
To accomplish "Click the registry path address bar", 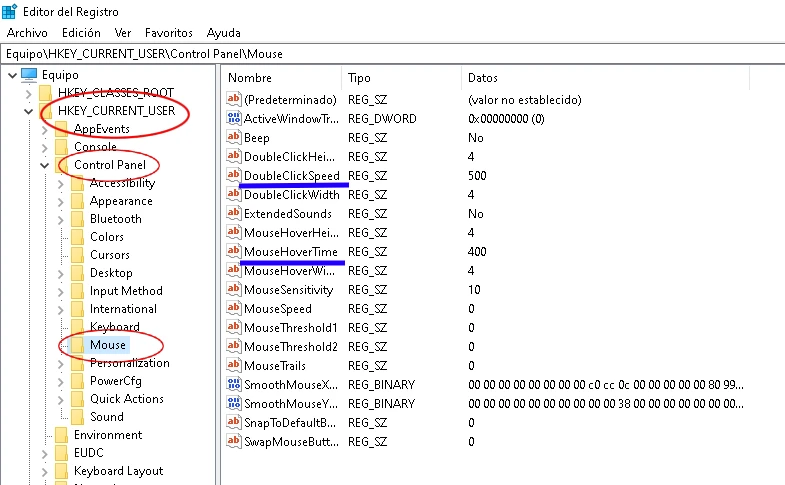I will pyautogui.click(x=392, y=53).
